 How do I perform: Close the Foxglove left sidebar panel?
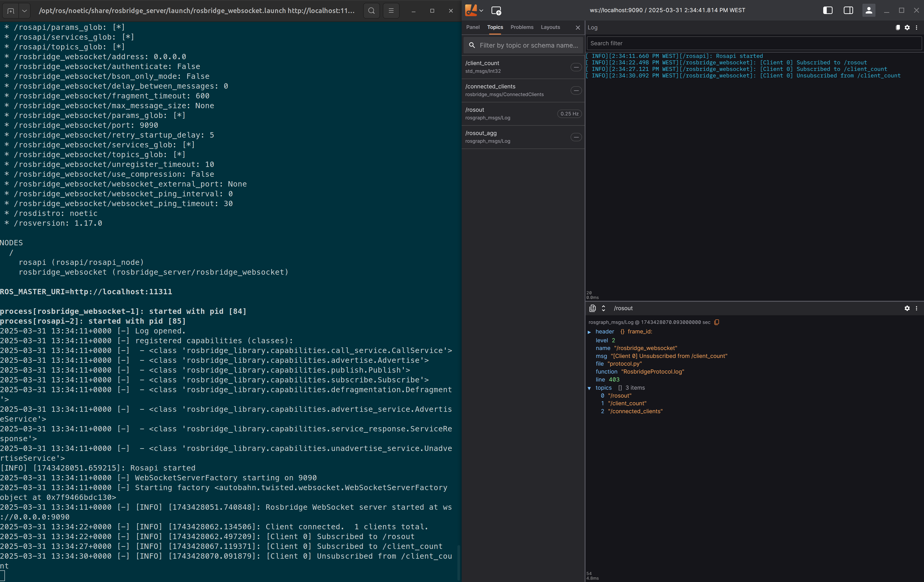[578, 28]
